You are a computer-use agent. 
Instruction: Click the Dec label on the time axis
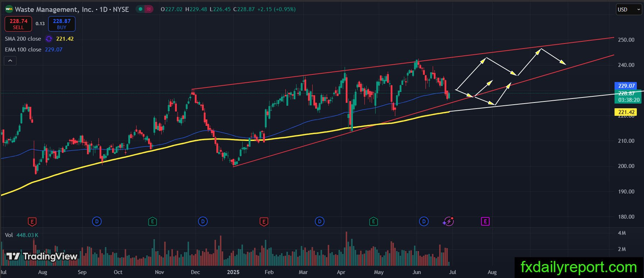(195, 272)
